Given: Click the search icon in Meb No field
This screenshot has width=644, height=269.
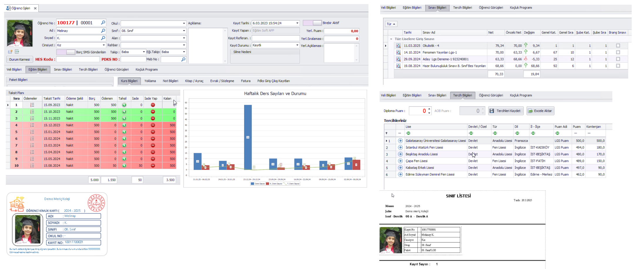Looking at the screenshot, I should (x=183, y=59).
